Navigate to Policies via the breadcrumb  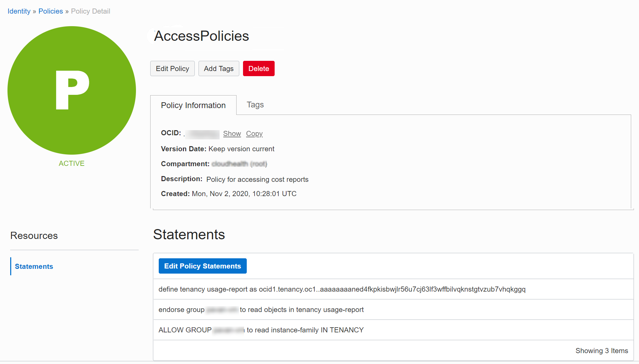coord(51,11)
